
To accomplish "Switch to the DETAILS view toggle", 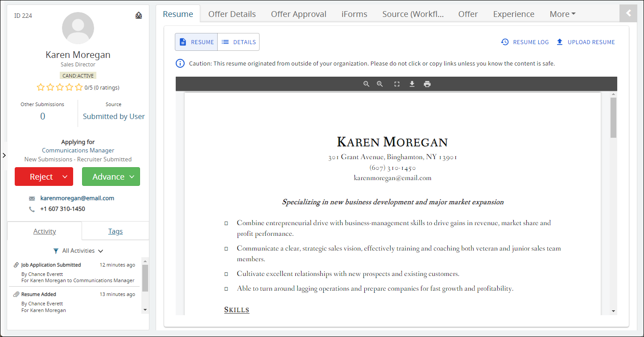I will (239, 42).
